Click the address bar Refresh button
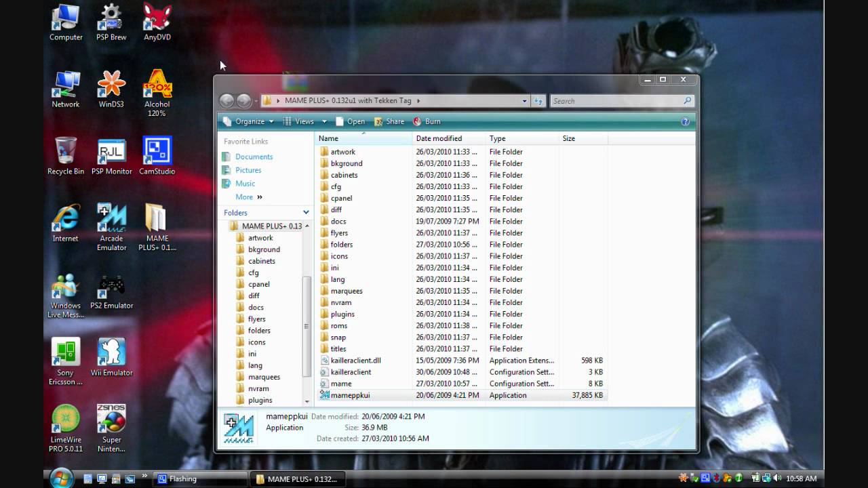The width and height of the screenshot is (868, 488). click(x=538, y=101)
